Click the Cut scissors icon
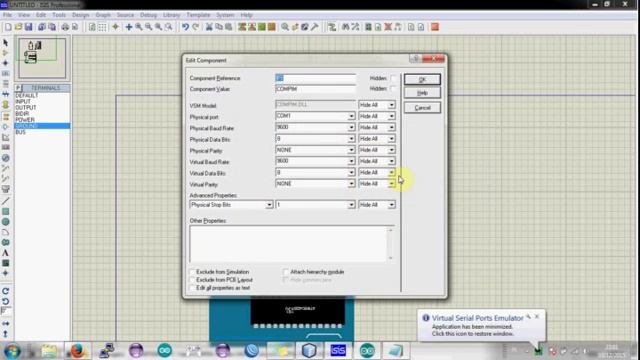This screenshot has width=640, height=360. pyautogui.click(x=209, y=27)
